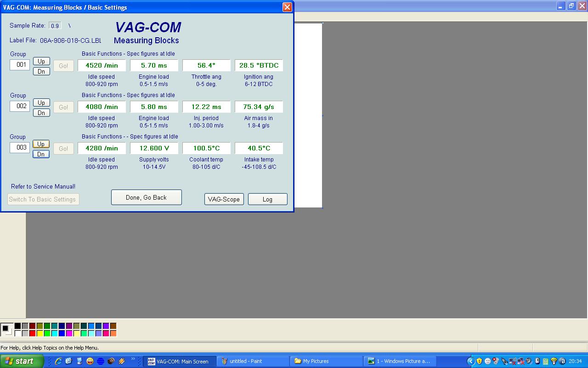Screen dimensions: 588x368
Task: Show hidden system tray icons arrow
Action: pyautogui.click(x=471, y=361)
